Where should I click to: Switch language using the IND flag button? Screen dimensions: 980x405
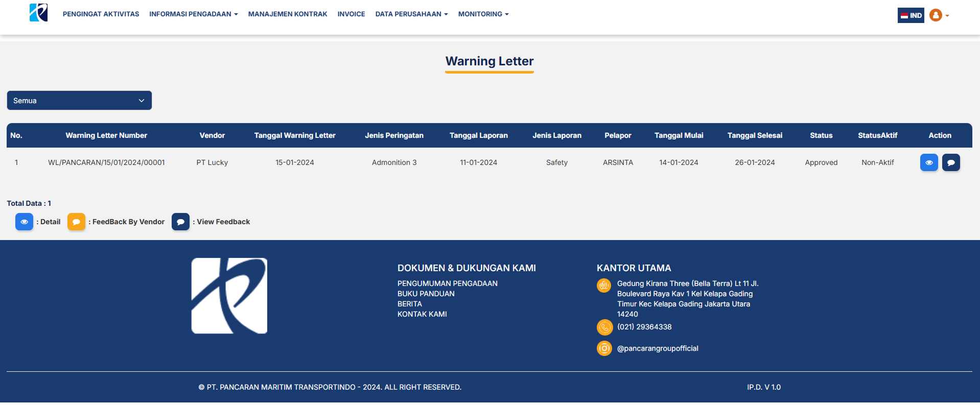click(911, 15)
